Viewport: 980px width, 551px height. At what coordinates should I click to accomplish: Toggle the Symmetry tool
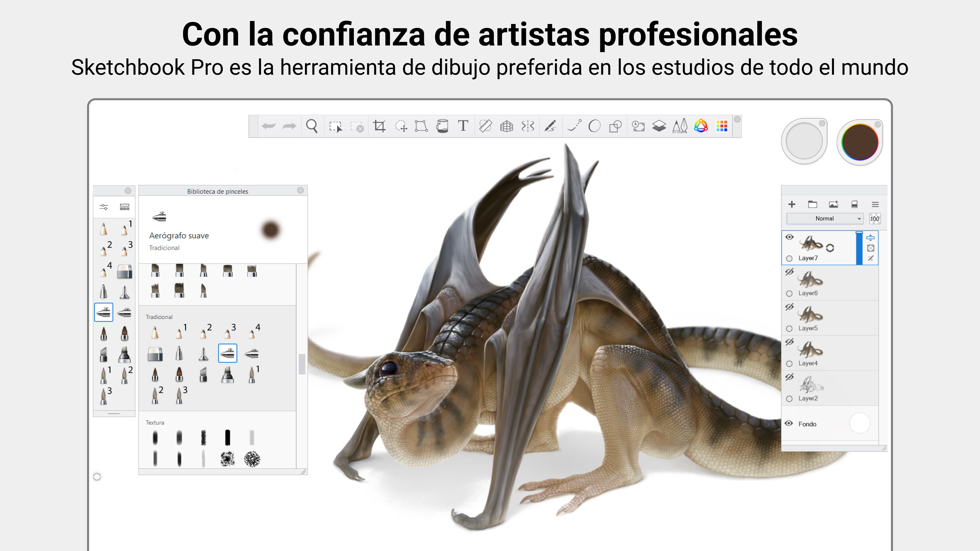[528, 126]
